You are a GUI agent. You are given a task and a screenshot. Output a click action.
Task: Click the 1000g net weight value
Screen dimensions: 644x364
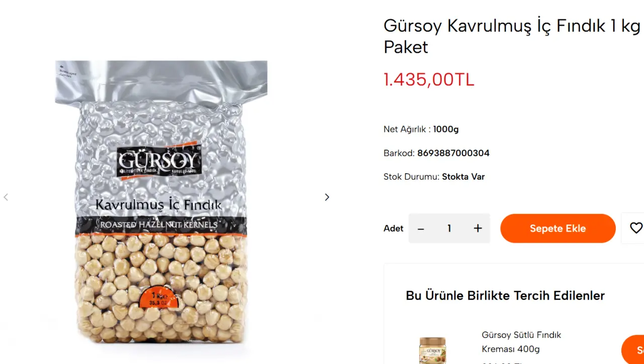click(x=446, y=129)
